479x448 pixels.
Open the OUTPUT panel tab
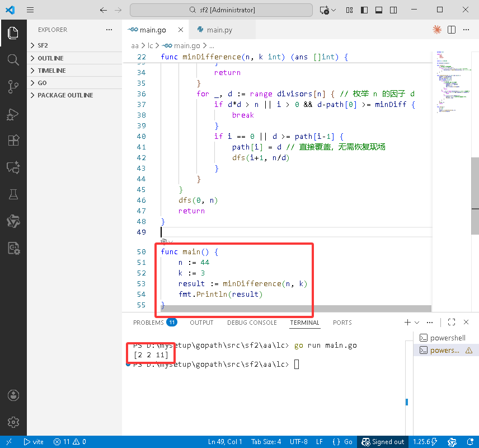coord(201,323)
